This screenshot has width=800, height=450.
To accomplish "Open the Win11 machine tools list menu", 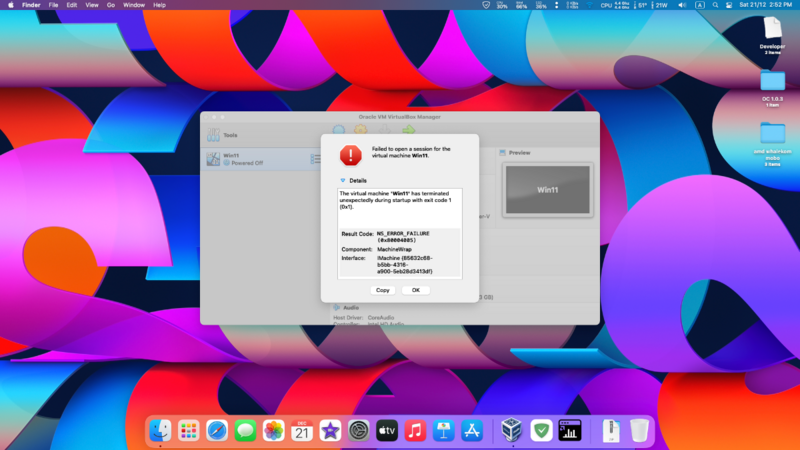I will pyautogui.click(x=315, y=159).
